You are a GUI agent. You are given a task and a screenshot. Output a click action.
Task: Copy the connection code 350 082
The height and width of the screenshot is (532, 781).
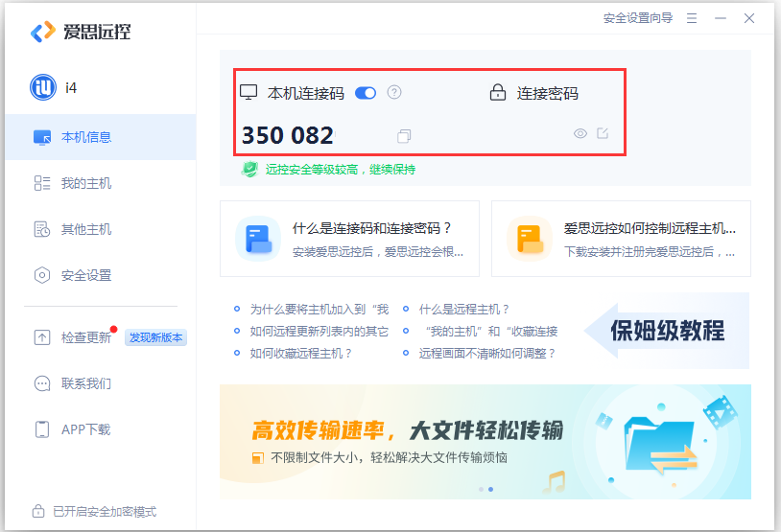tap(404, 136)
